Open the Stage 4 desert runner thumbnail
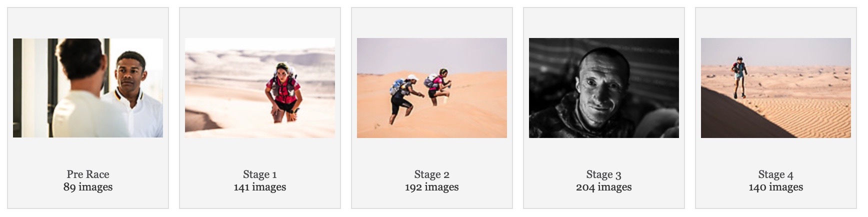Image resolution: width=868 pixels, height=217 pixels. pos(776,88)
